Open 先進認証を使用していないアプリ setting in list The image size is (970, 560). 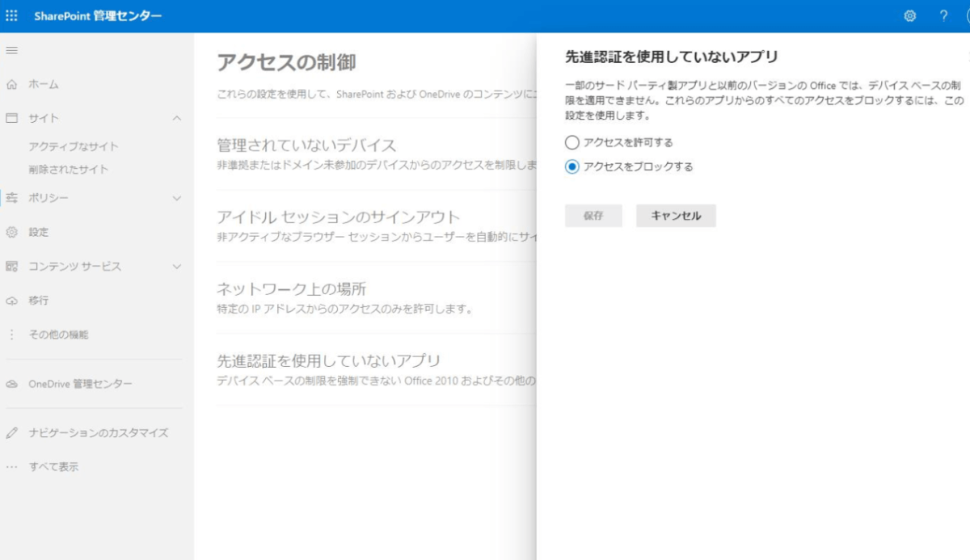click(x=328, y=360)
